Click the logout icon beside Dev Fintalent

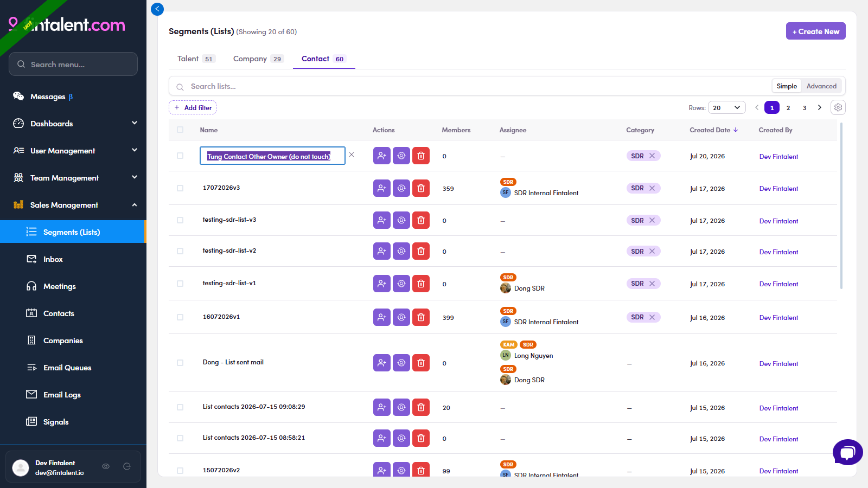click(x=127, y=466)
